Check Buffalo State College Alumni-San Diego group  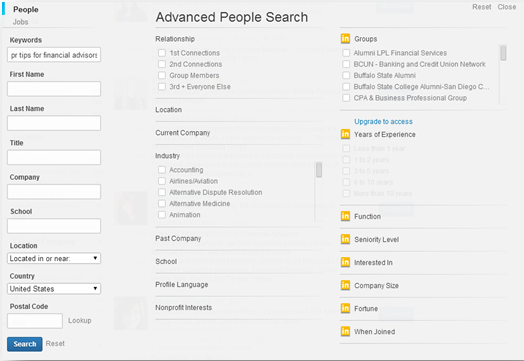pos(347,87)
